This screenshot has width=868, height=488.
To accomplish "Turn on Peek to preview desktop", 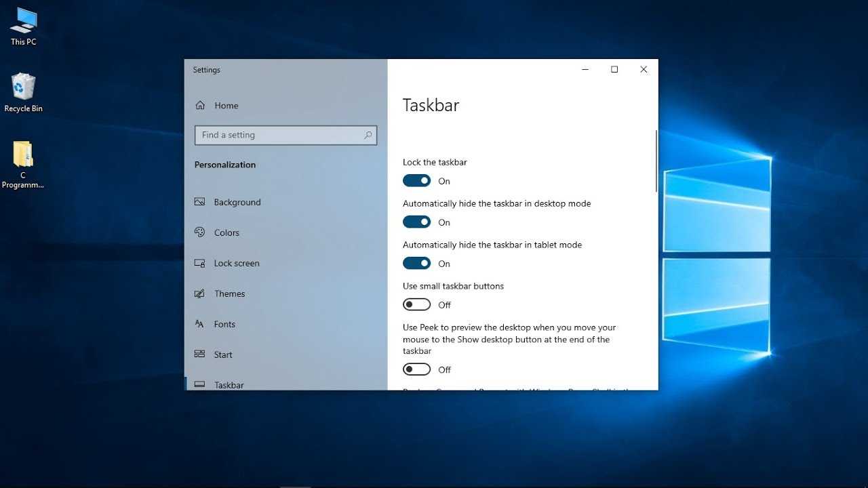I will click(x=416, y=369).
